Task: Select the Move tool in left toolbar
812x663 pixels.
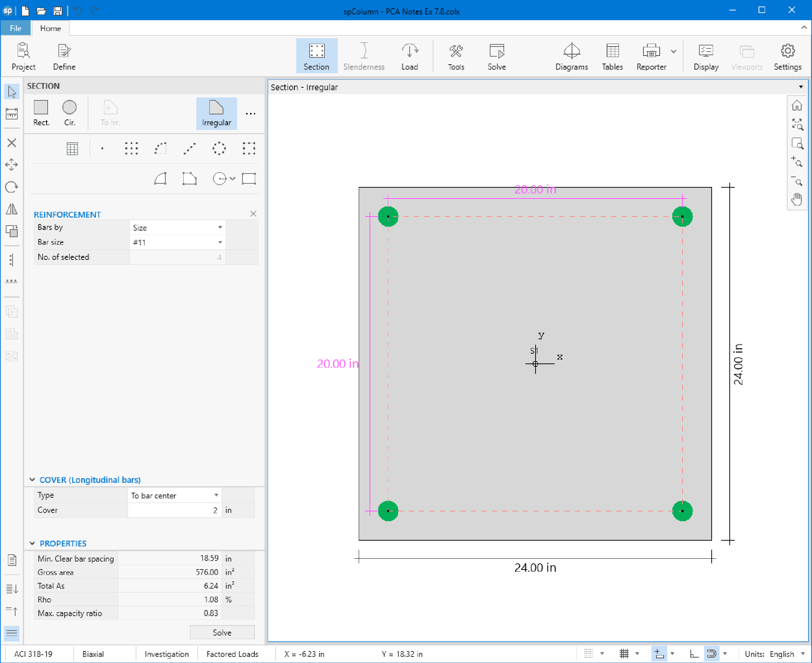Action: [x=12, y=165]
